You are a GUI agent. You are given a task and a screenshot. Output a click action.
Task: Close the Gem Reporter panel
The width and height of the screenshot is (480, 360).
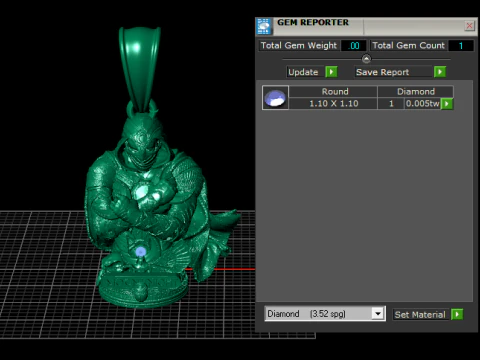(469, 26)
